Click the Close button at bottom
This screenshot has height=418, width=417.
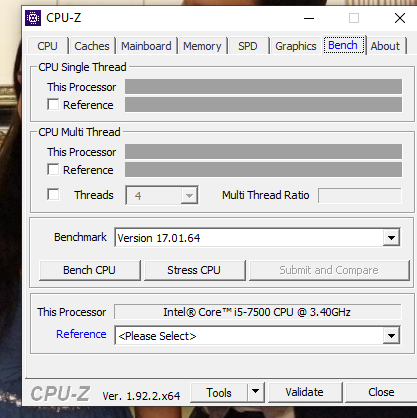click(381, 392)
